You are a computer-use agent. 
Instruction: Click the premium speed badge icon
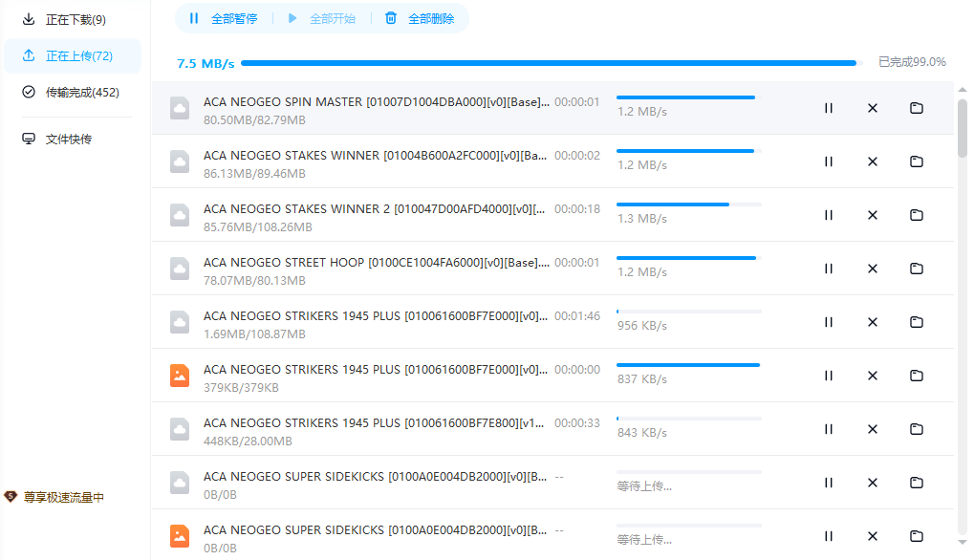pyautogui.click(x=11, y=496)
